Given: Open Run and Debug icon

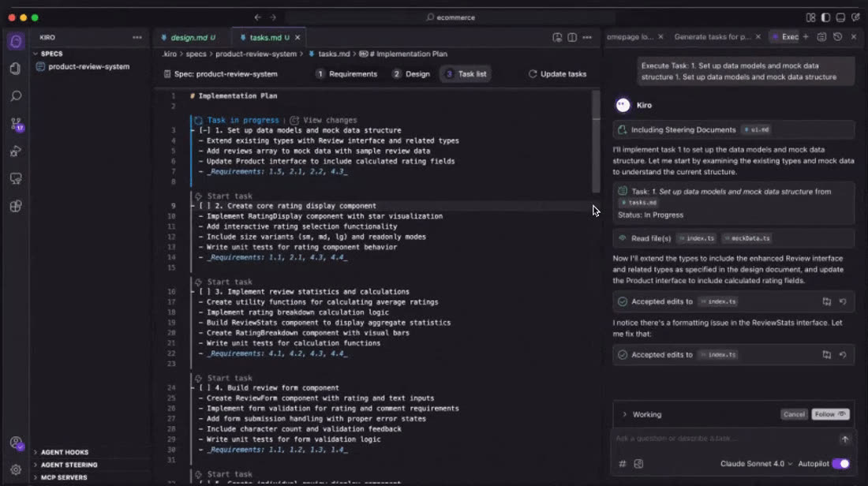Looking at the screenshot, I should coord(16,151).
